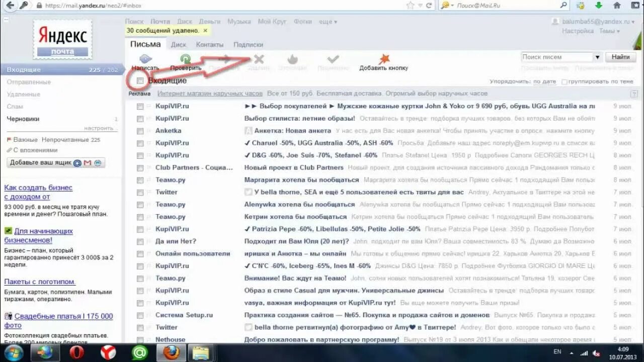
Task: Check the Twitter 'У bella thorne' checkbox
Action: (140, 192)
